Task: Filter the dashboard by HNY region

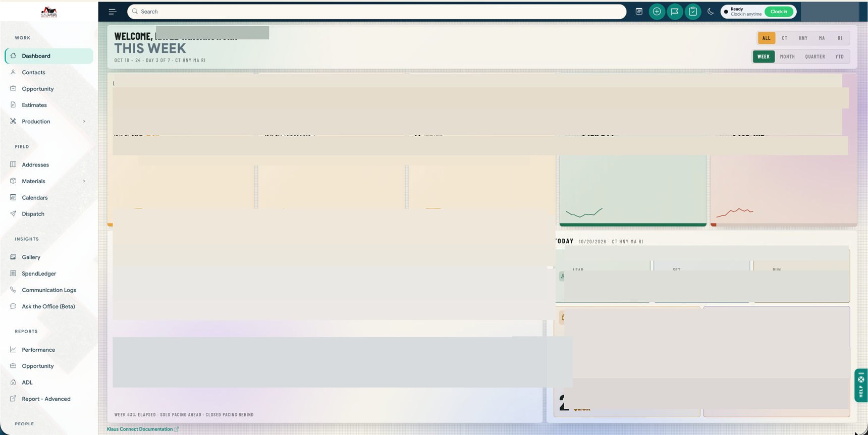Action: [x=803, y=38]
